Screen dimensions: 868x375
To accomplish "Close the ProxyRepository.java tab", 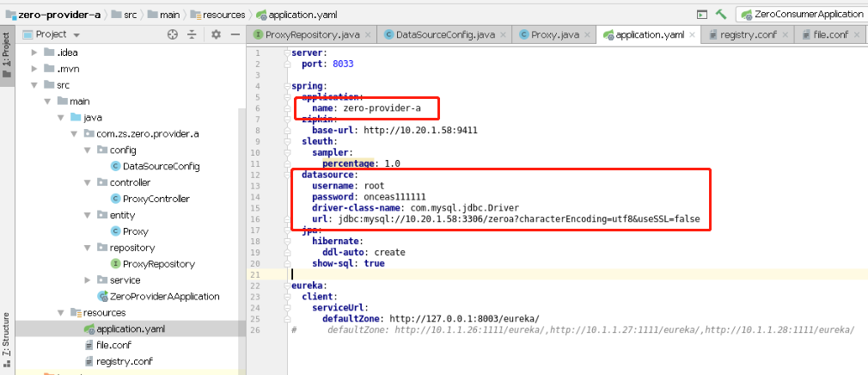I will (368, 35).
